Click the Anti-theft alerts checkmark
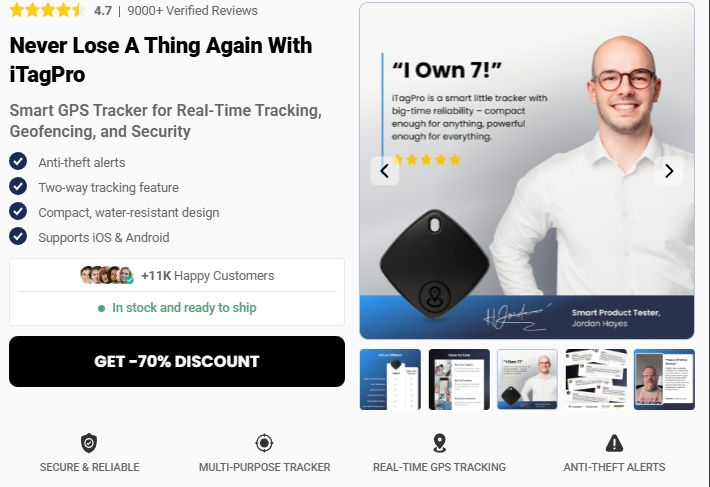The height and width of the screenshot is (487, 710). pyautogui.click(x=18, y=161)
